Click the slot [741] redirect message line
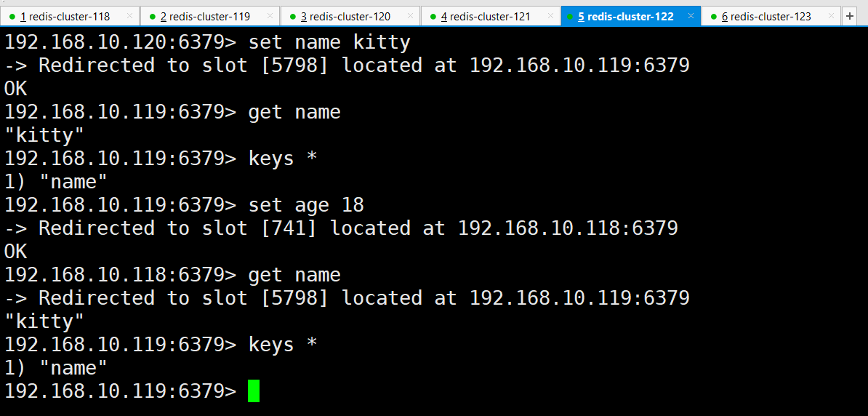The width and height of the screenshot is (868, 416). 341,228
